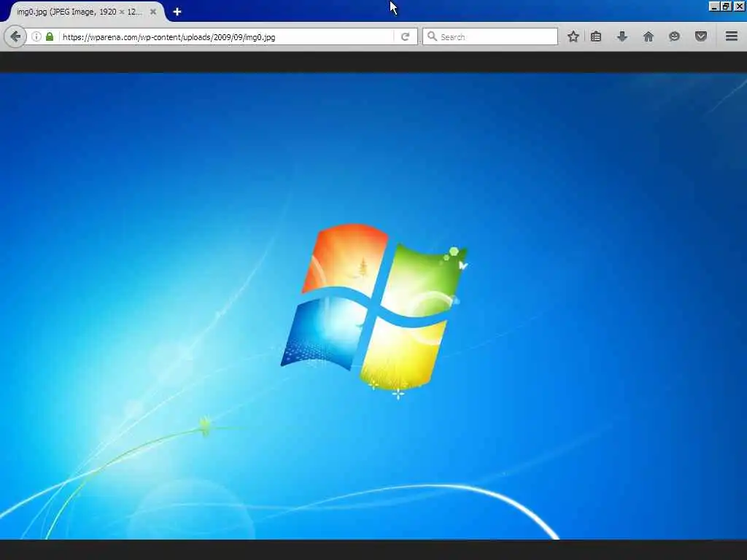Open the downloads arrow panel
The height and width of the screenshot is (560, 747).
pos(622,36)
